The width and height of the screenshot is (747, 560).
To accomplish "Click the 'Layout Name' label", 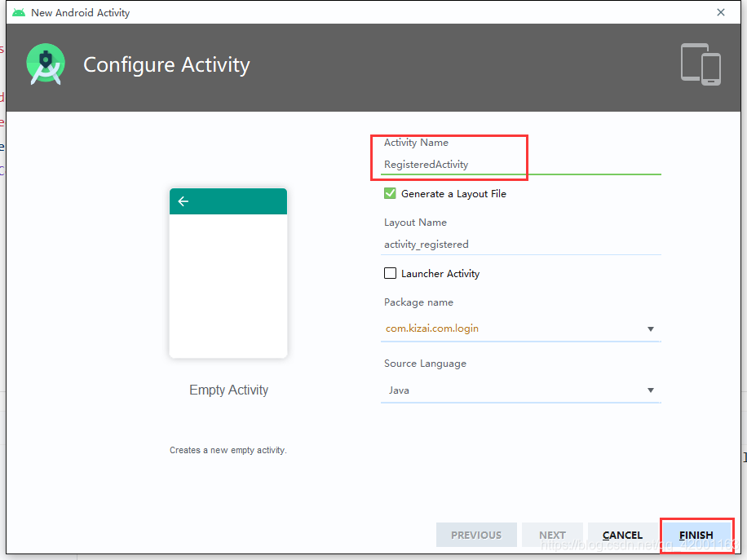I will pyautogui.click(x=415, y=223).
